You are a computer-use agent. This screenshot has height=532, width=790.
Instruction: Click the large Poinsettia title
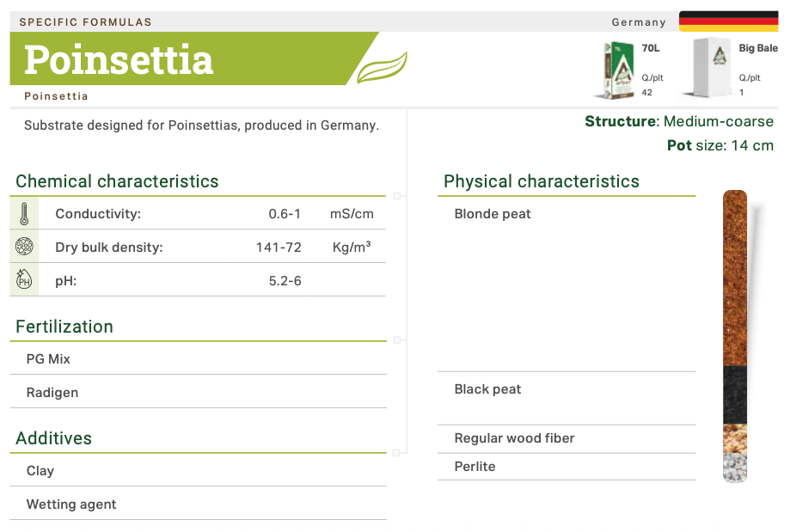coord(119,59)
